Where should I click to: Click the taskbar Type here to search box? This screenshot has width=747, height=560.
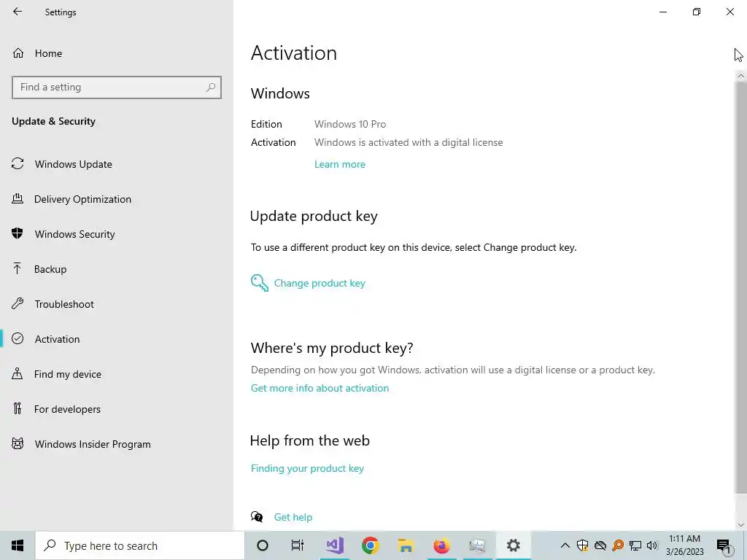(140, 545)
